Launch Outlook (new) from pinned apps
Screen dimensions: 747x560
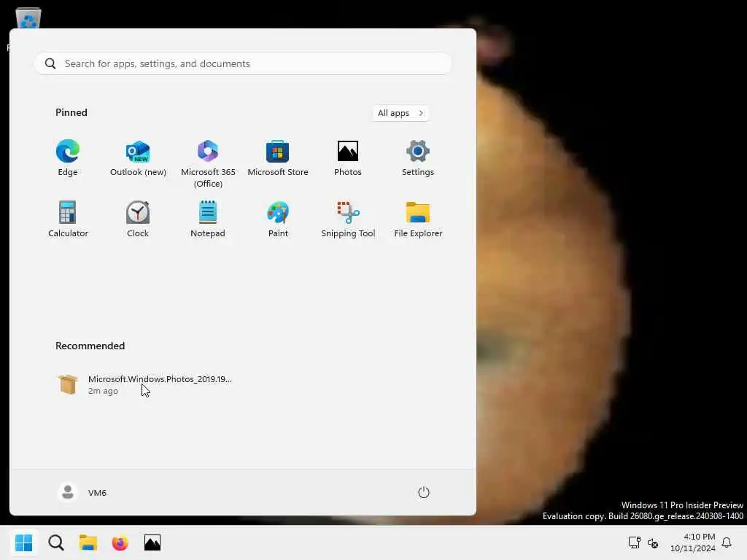click(138, 158)
